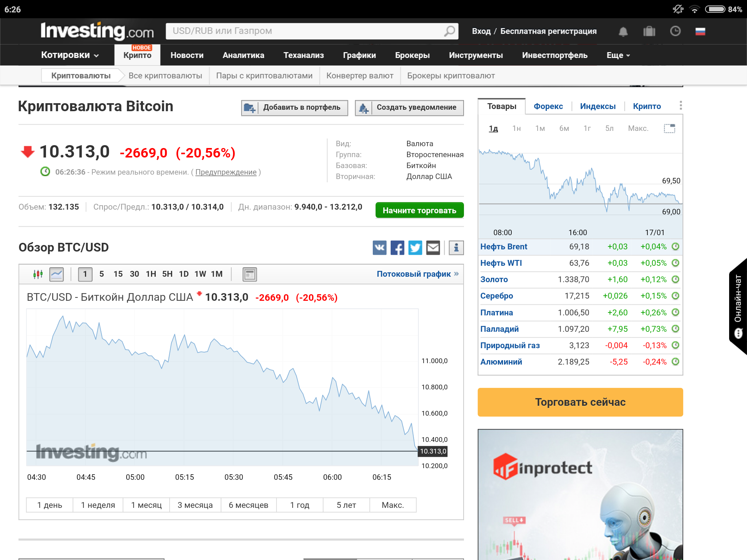
Task: Open the Finprotect advertisement banner
Action: (580, 494)
